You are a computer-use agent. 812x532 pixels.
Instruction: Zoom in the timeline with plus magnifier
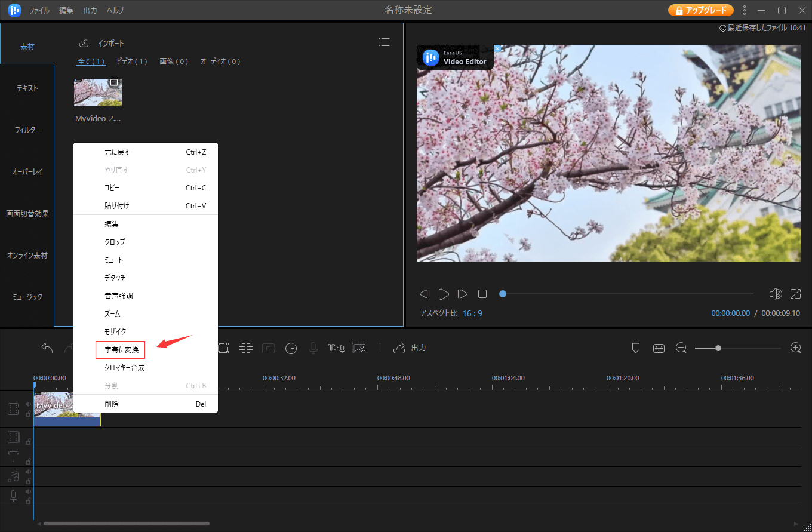[795, 348]
